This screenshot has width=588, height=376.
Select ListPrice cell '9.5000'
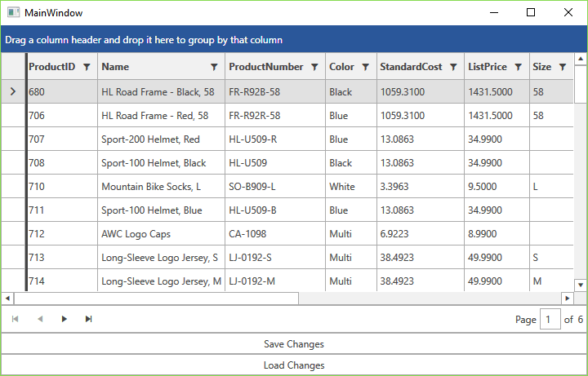pos(497,186)
